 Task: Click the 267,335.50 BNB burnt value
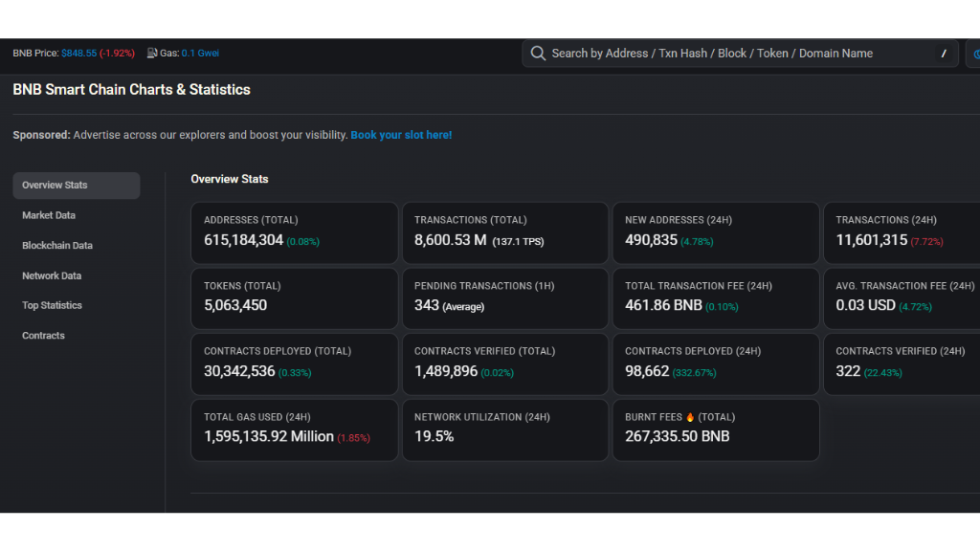tap(677, 436)
